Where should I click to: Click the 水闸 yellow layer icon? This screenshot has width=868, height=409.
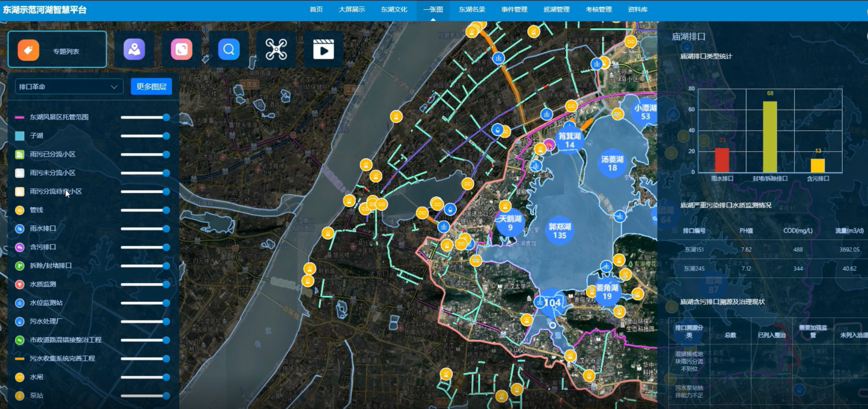point(19,377)
